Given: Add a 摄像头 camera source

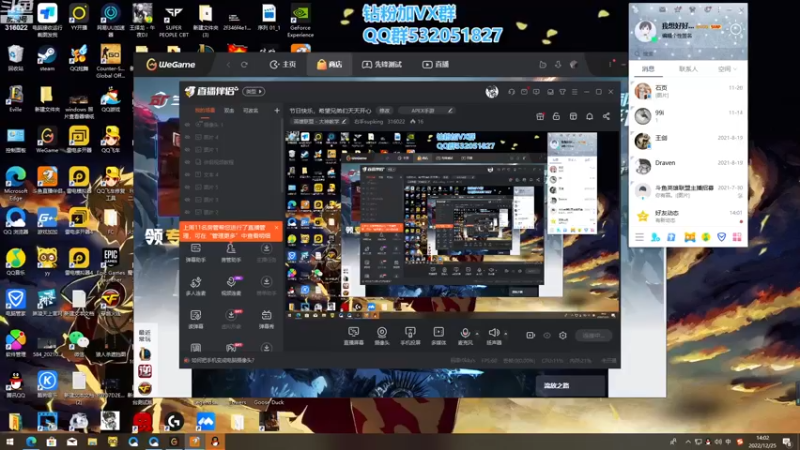Looking at the screenshot, I should (x=382, y=336).
